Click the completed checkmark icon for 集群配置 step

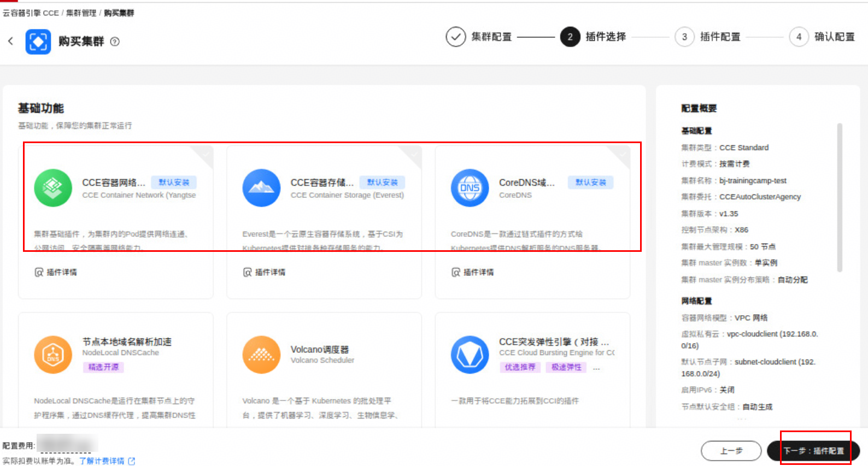(455, 37)
